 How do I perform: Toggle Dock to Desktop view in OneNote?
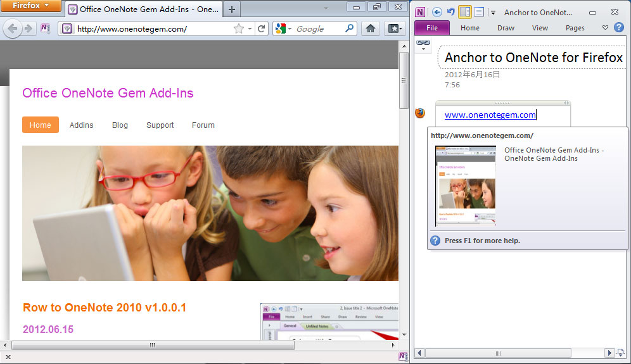point(465,12)
